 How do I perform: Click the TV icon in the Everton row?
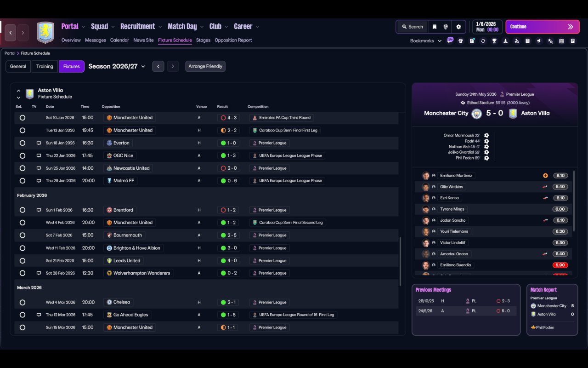coord(39,143)
